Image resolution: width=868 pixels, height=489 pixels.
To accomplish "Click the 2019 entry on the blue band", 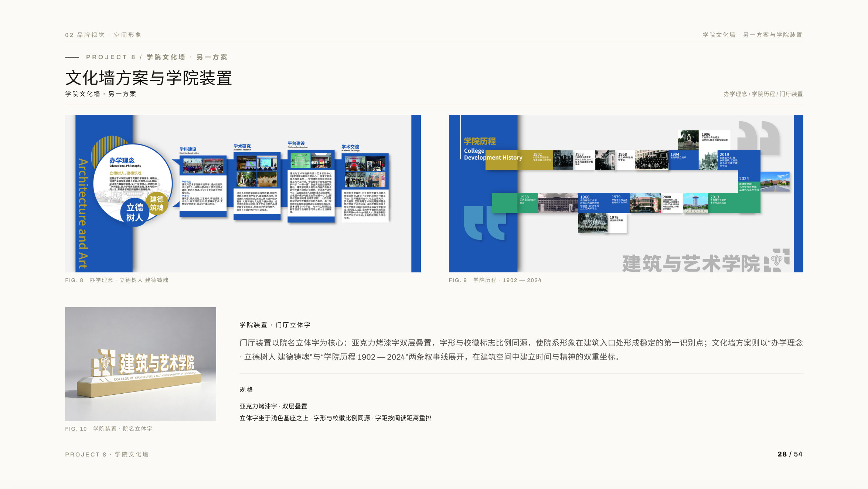I will tap(729, 160).
